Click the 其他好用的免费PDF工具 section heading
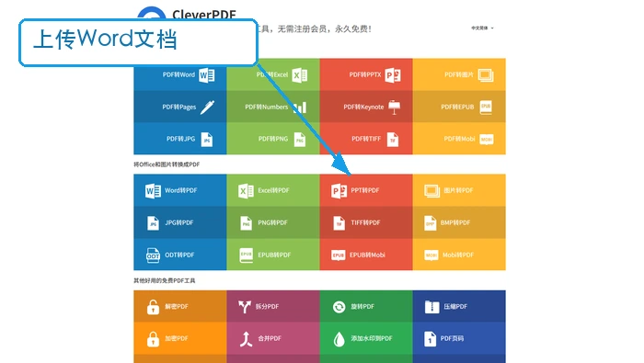Image resolution: width=644 pixels, height=363 pixels. (165, 280)
